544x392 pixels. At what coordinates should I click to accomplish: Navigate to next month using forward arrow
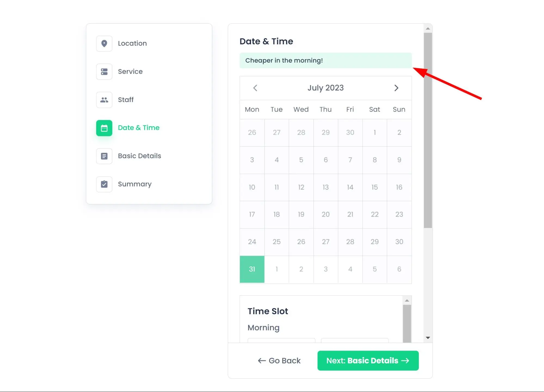[x=397, y=88]
